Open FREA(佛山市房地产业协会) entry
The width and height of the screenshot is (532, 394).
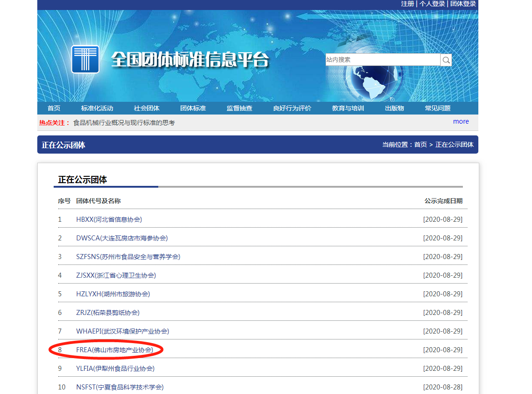[115, 350]
